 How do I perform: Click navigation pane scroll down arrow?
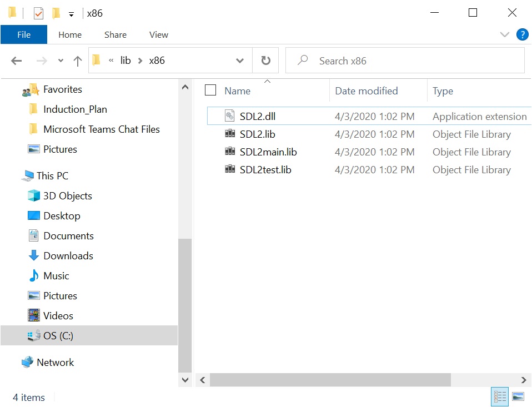185,380
